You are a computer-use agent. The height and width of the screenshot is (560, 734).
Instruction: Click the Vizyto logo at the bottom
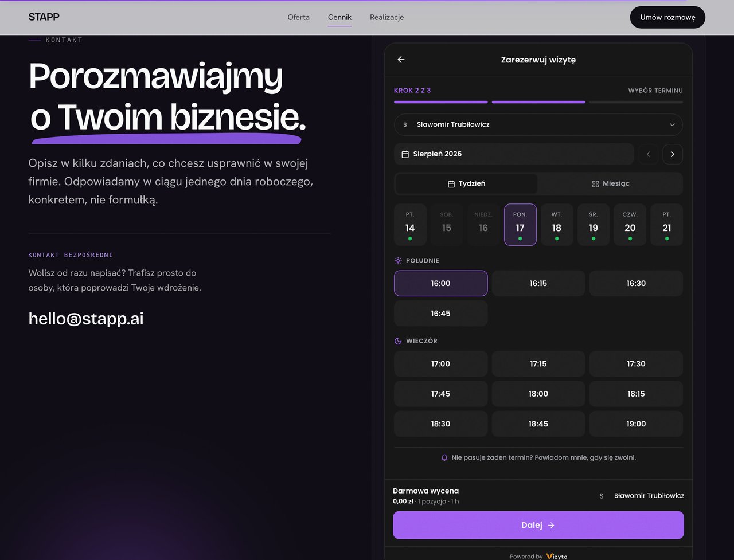click(557, 557)
